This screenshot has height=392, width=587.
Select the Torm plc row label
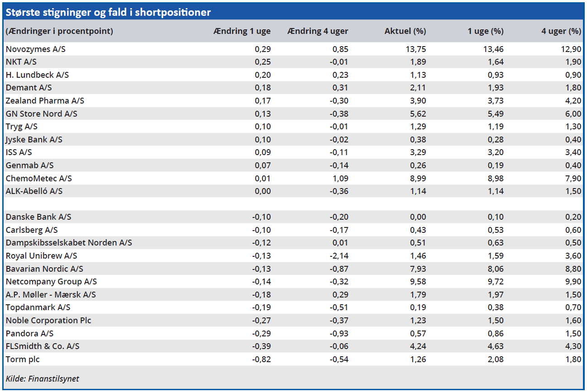click(26, 359)
